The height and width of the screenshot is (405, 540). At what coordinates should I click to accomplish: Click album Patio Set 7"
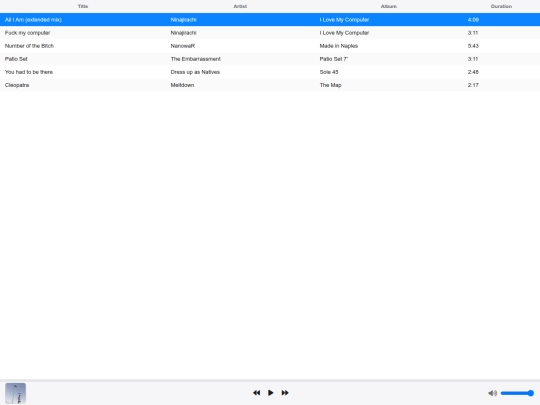pyautogui.click(x=334, y=59)
